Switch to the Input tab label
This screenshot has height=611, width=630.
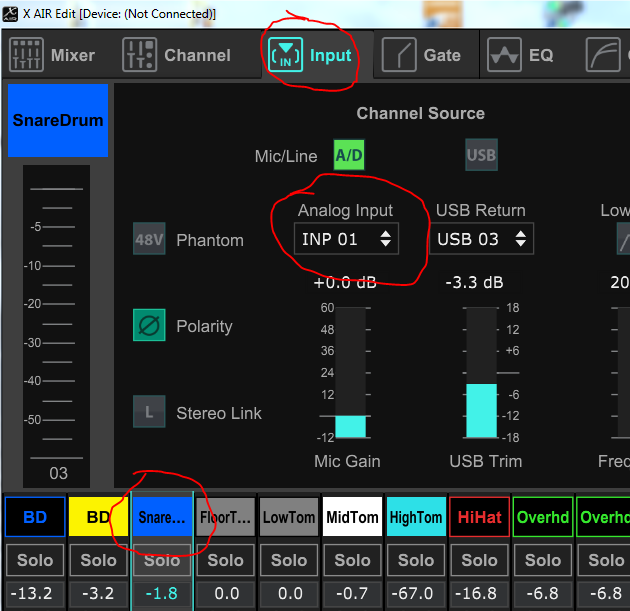pyautogui.click(x=330, y=55)
